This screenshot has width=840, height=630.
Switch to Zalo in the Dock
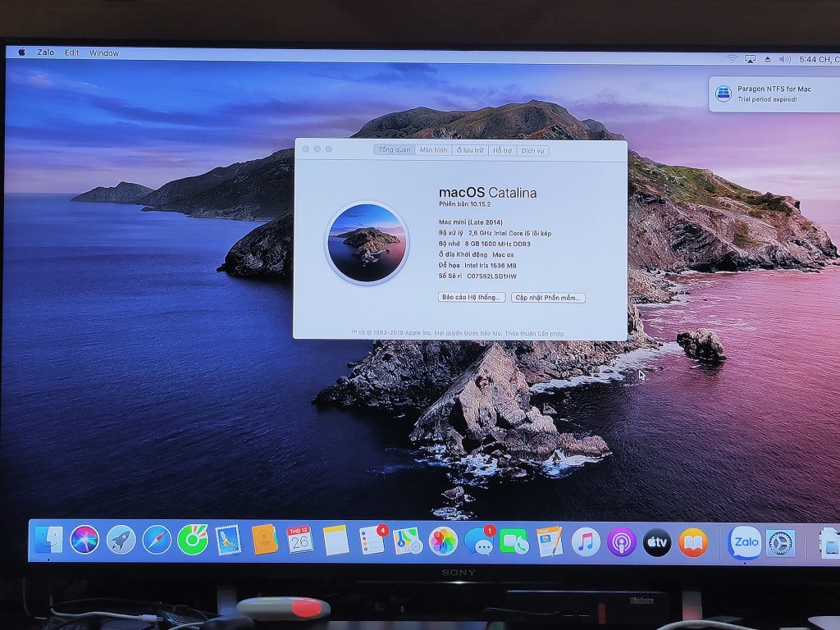click(745, 543)
